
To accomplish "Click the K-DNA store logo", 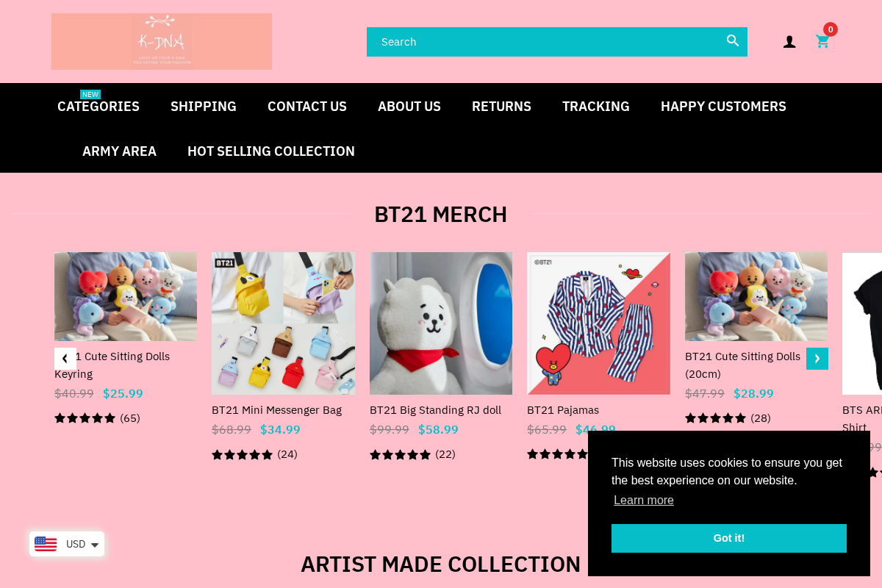I will point(161,41).
